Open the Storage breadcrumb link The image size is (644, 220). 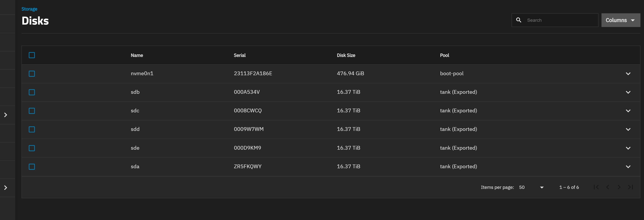coord(29,9)
